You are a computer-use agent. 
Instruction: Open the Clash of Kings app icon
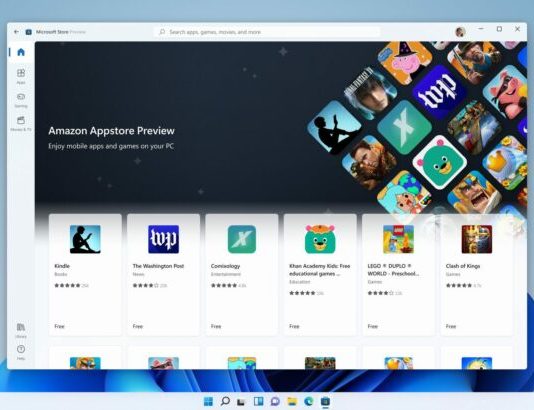pyautogui.click(x=477, y=239)
